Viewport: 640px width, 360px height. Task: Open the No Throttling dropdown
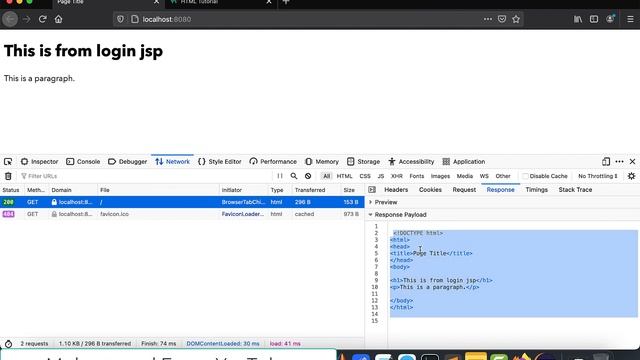tap(598, 176)
